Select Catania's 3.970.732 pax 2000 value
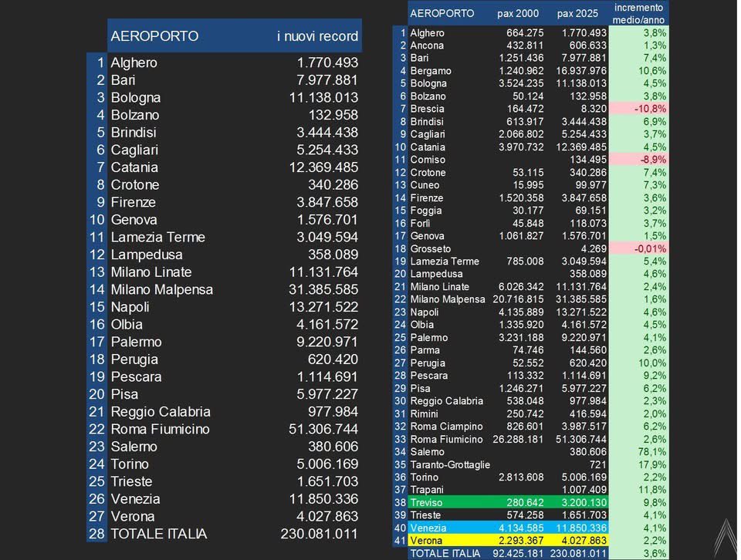741x560 pixels. (521, 147)
